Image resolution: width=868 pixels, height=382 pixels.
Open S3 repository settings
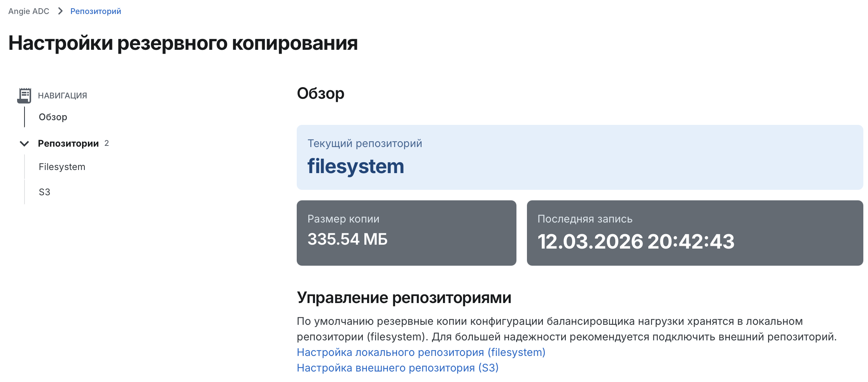[44, 192]
